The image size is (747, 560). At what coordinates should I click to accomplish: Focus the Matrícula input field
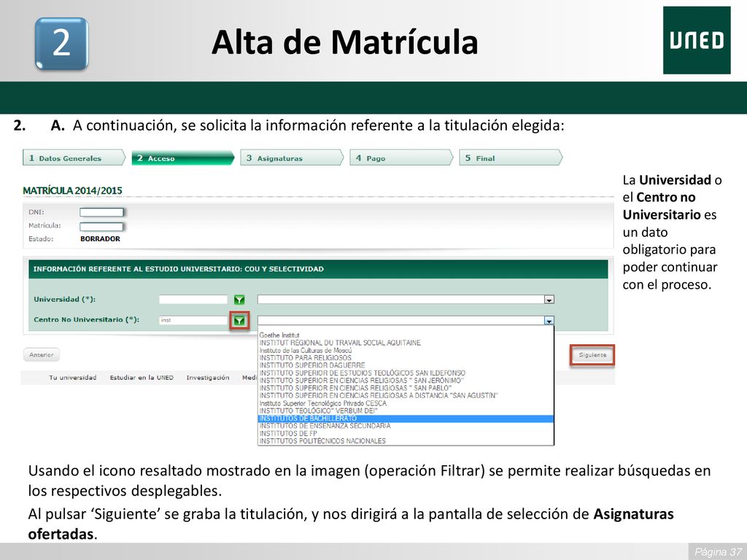[101, 227]
